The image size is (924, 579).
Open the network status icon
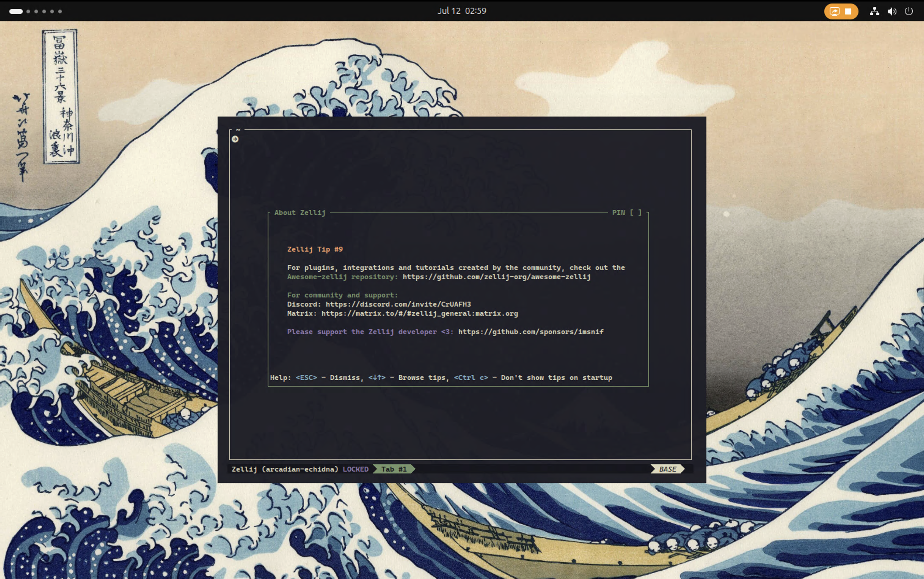[874, 11]
